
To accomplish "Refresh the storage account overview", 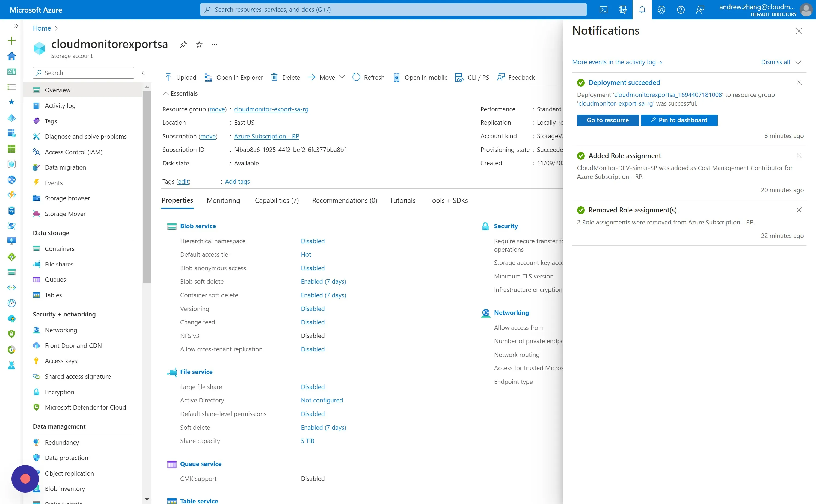I will click(368, 77).
